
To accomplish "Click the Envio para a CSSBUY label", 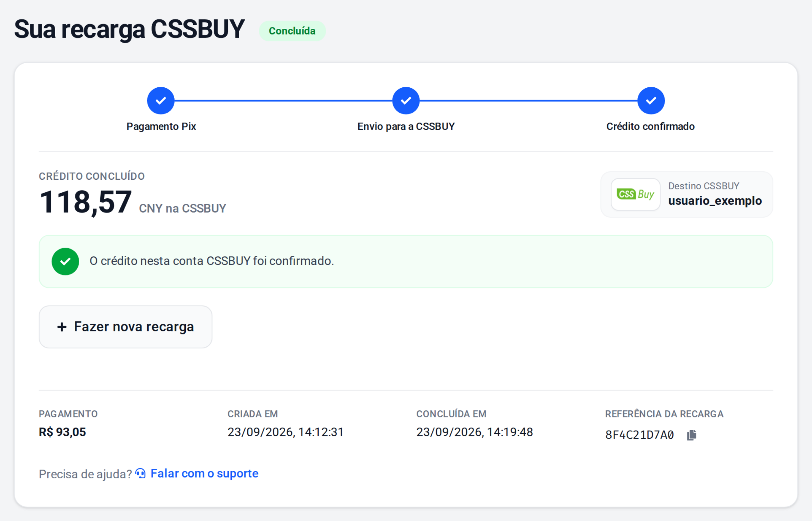I will (406, 126).
